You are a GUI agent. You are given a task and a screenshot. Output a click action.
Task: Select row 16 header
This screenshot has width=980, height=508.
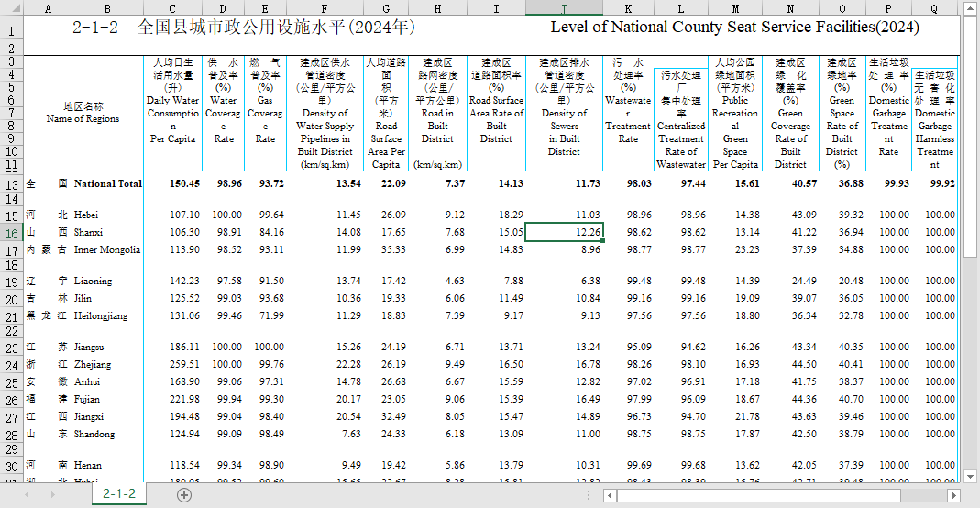click(11, 233)
